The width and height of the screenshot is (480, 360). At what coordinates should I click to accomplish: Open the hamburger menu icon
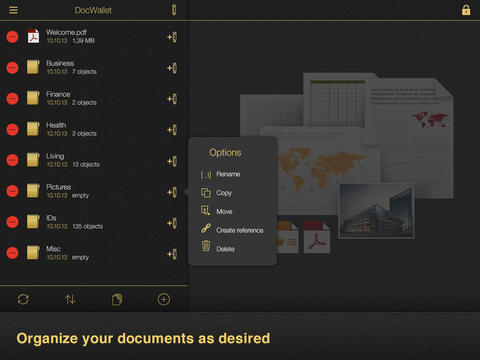point(13,10)
